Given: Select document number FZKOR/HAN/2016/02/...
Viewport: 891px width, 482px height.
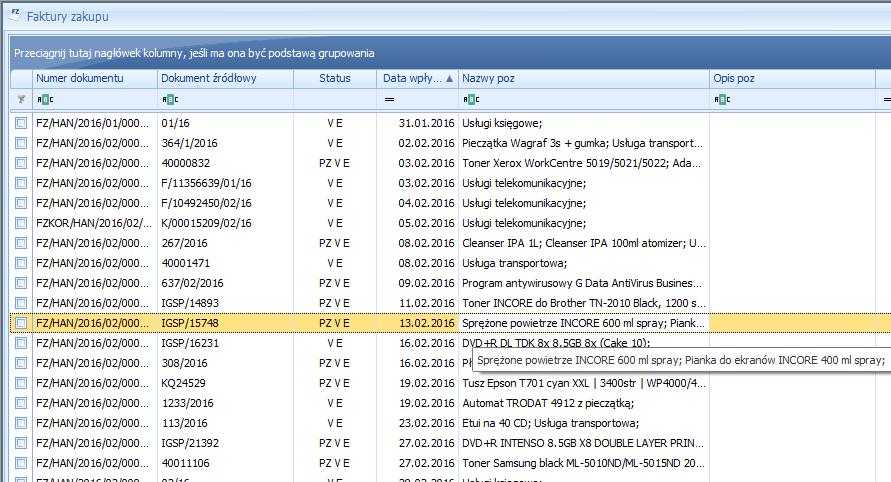Looking at the screenshot, I should point(94,223).
